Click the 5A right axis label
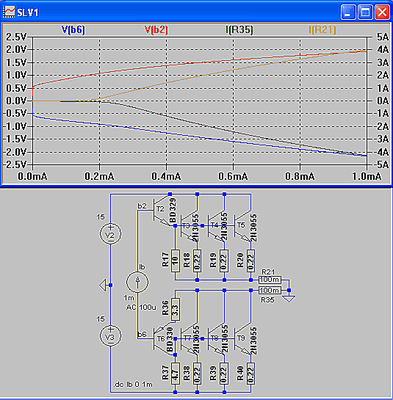The height and width of the screenshot is (400, 393). coord(383,37)
